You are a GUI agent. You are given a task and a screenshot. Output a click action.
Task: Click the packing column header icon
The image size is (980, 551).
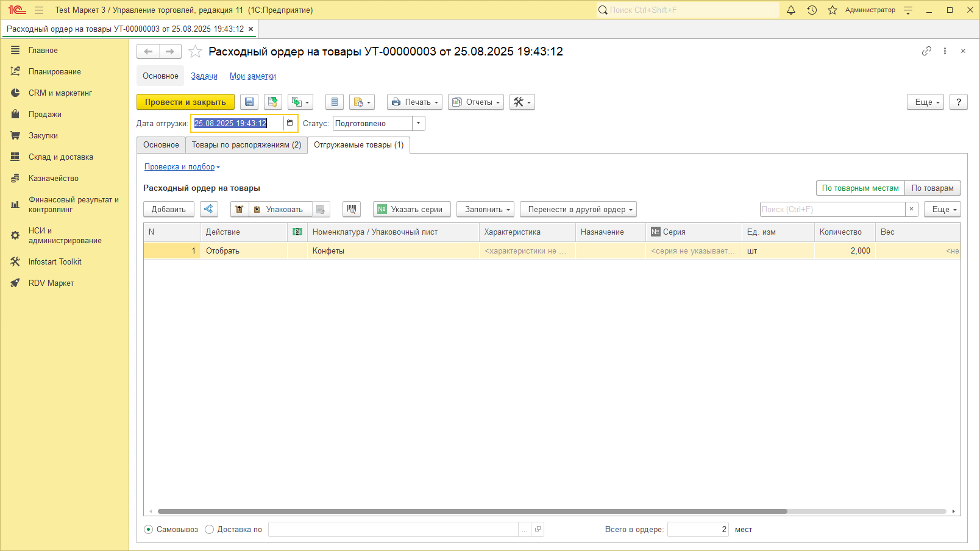click(x=297, y=232)
